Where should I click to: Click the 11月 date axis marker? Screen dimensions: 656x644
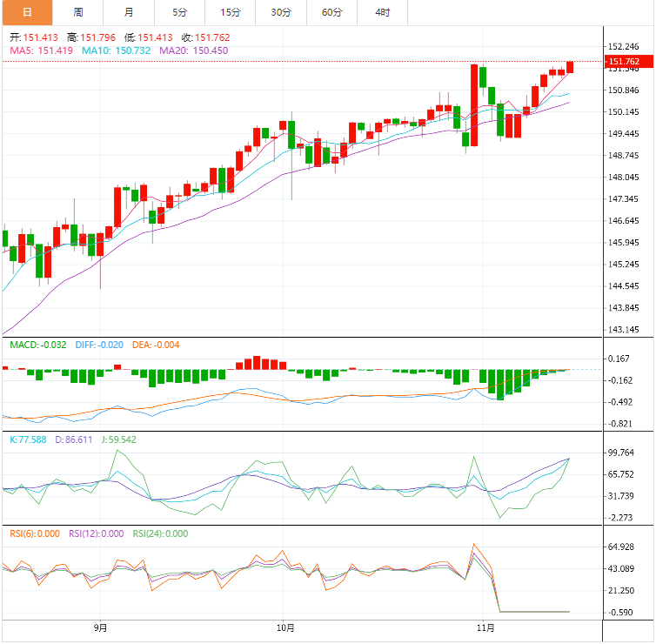(485, 627)
